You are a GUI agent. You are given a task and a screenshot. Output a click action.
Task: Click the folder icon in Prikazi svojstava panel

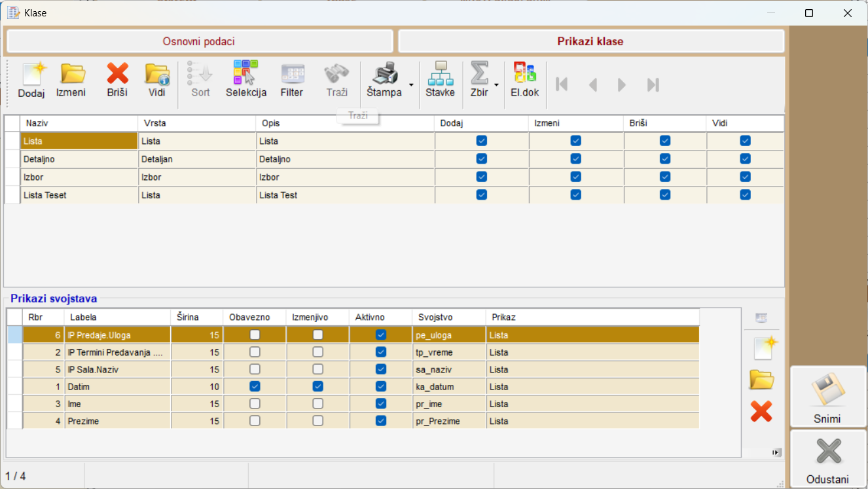tap(762, 380)
